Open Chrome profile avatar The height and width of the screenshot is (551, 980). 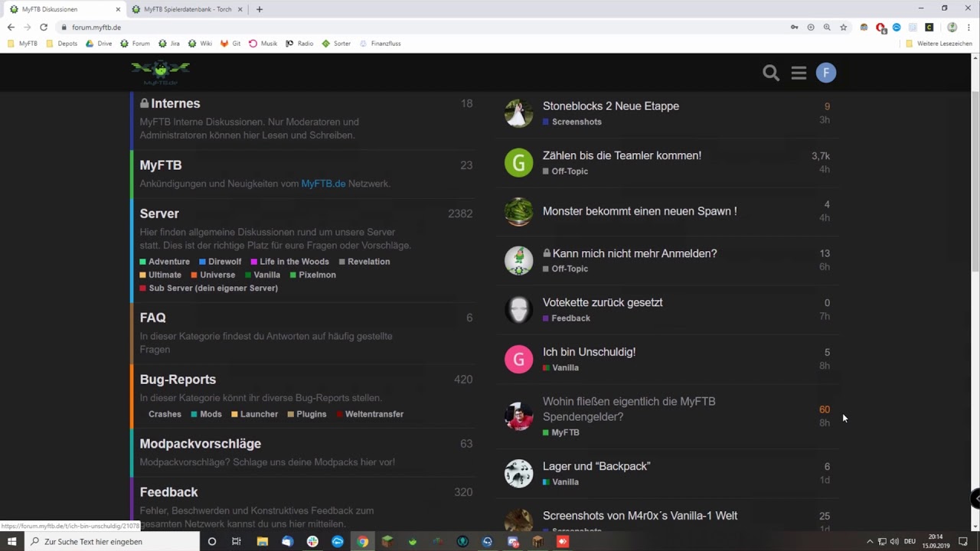[x=952, y=27]
